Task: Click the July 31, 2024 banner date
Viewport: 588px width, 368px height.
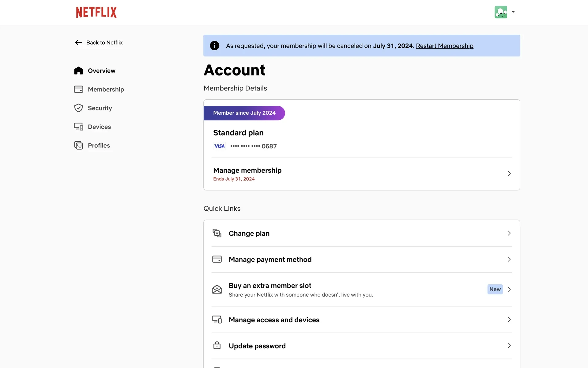Action: pyautogui.click(x=393, y=46)
